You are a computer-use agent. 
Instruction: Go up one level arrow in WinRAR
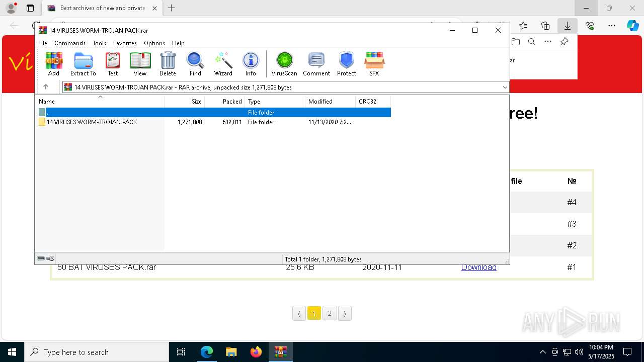tap(45, 87)
